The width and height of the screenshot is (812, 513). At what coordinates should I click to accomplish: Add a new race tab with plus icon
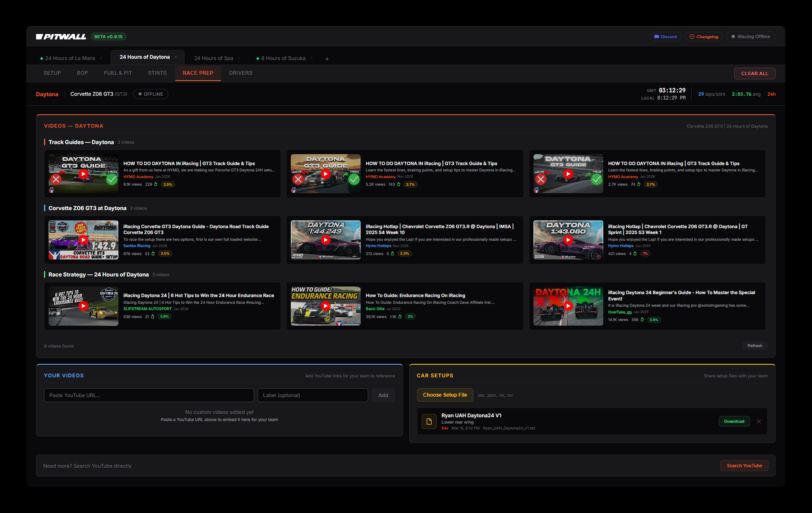coord(327,59)
